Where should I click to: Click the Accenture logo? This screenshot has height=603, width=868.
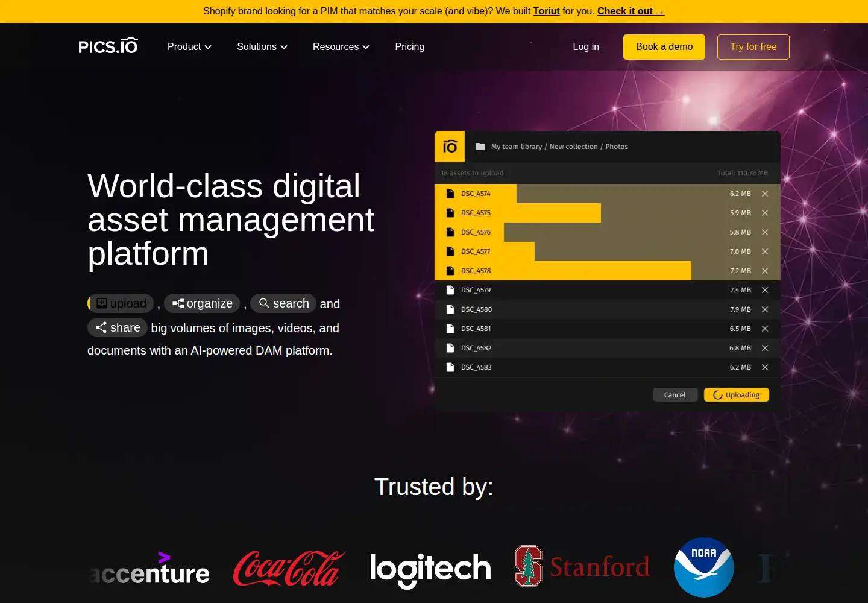coord(149,568)
